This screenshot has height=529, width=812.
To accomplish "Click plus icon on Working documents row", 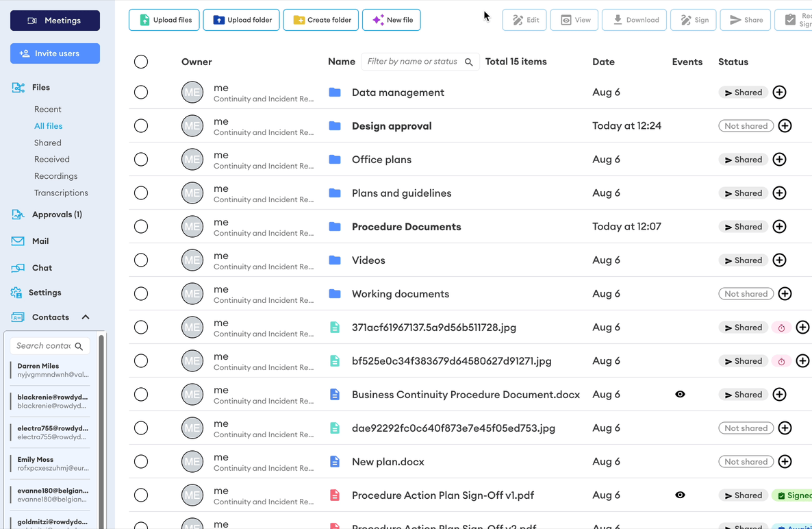I will [785, 294].
